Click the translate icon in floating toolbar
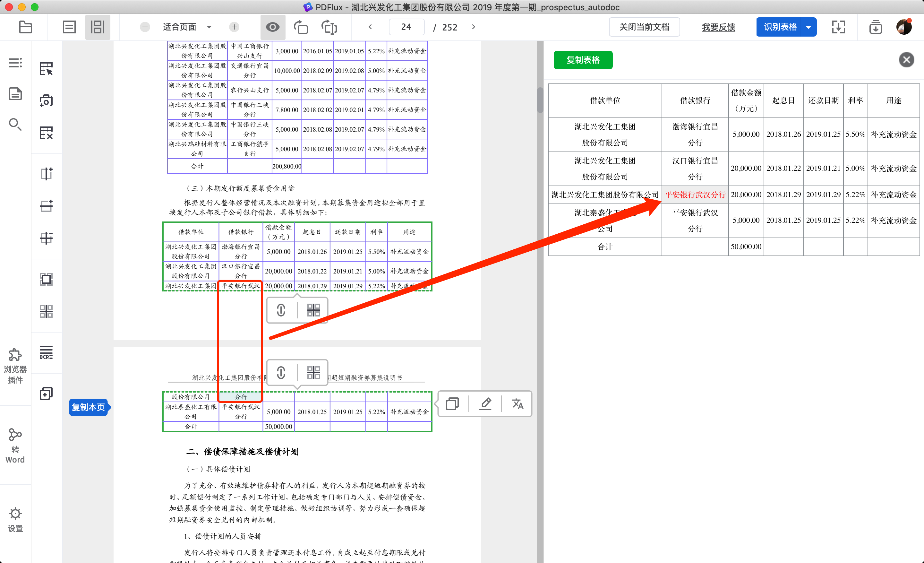Viewport: 924px width, 563px height. (518, 404)
